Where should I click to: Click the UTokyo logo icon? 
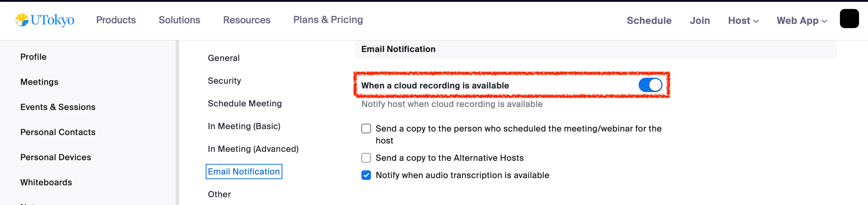click(22, 20)
